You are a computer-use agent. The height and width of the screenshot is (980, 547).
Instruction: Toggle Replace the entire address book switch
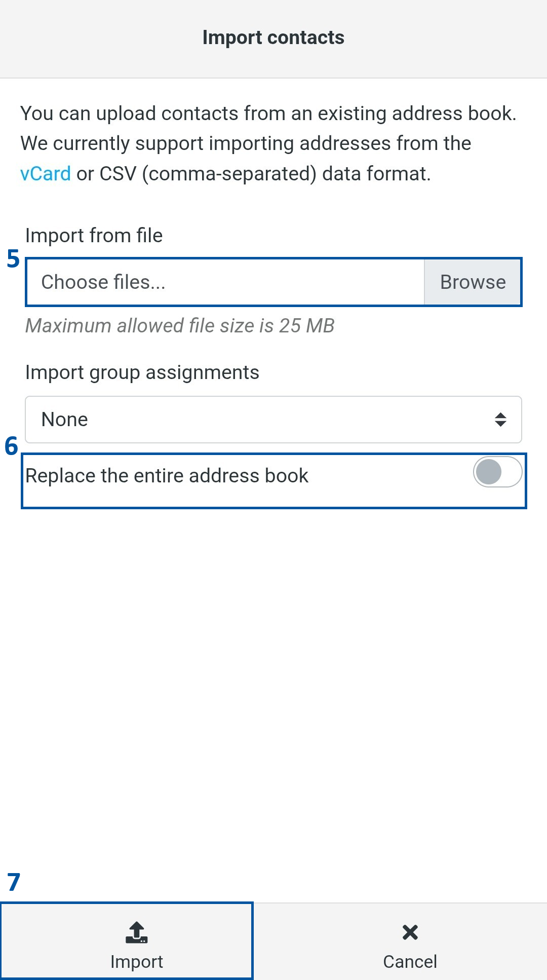click(x=497, y=472)
